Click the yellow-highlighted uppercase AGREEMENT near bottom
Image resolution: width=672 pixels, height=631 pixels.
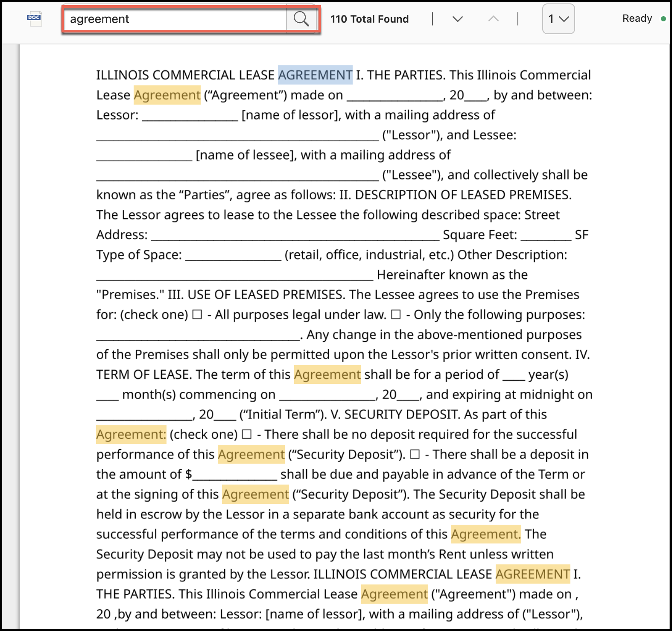532,574
